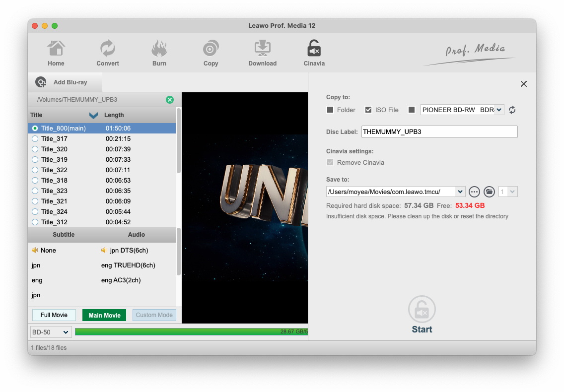Open the BD-50 disc type dropdown
Image resolution: width=564 pixels, height=392 pixels.
click(x=51, y=332)
